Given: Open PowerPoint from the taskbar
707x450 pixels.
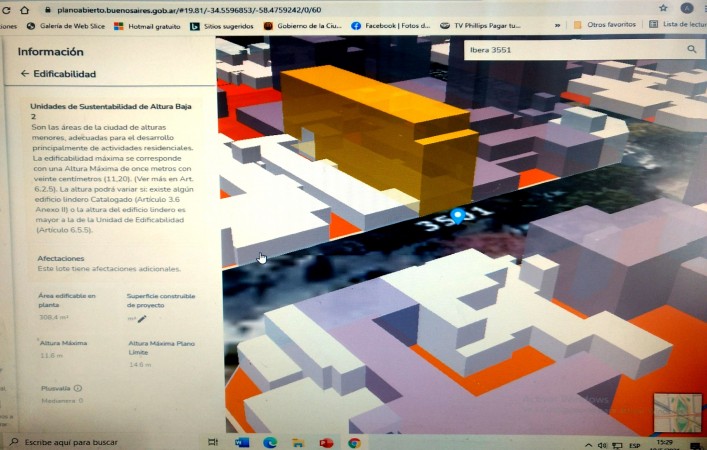Looking at the screenshot, I should coord(326,442).
